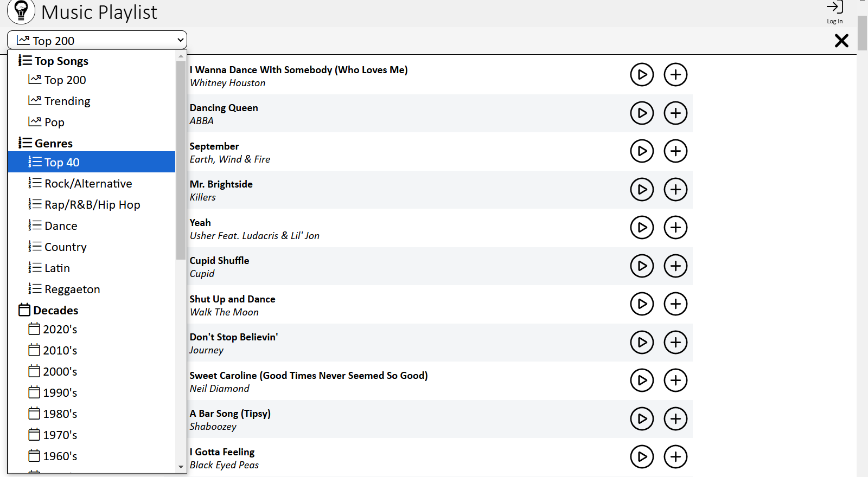This screenshot has height=477, width=868.
Task: Select Trending from the dropdown list
Action: pyautogui.click(x=67, y=101)
